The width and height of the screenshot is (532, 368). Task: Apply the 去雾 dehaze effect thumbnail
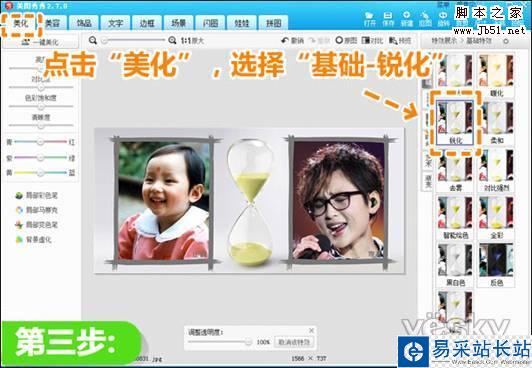click(x=455, y=170)
